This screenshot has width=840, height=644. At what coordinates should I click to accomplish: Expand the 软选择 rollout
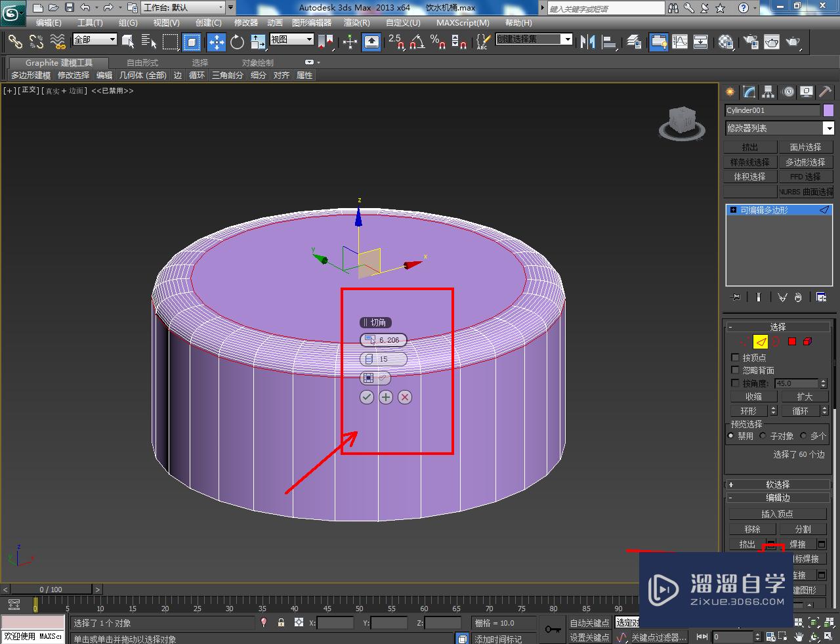778,484
